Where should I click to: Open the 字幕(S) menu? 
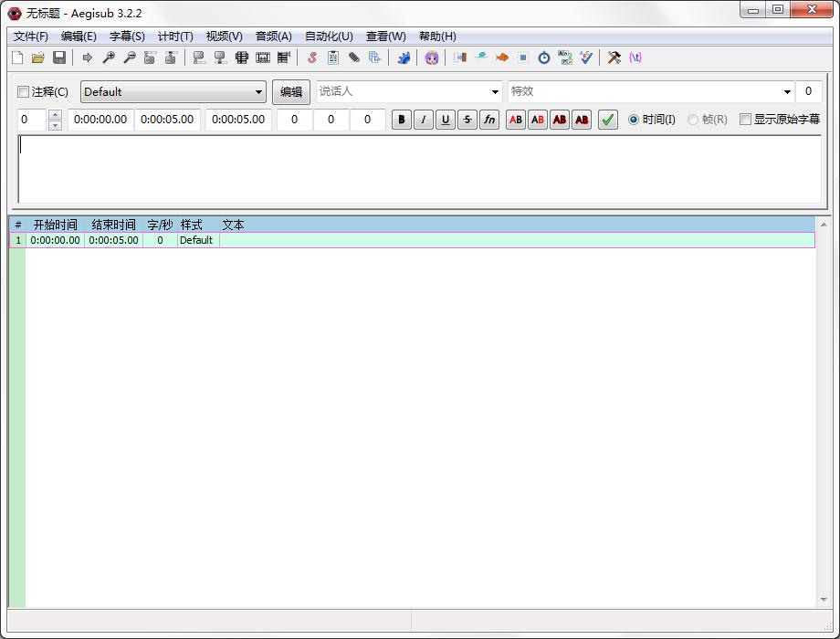tap(127, 37)
